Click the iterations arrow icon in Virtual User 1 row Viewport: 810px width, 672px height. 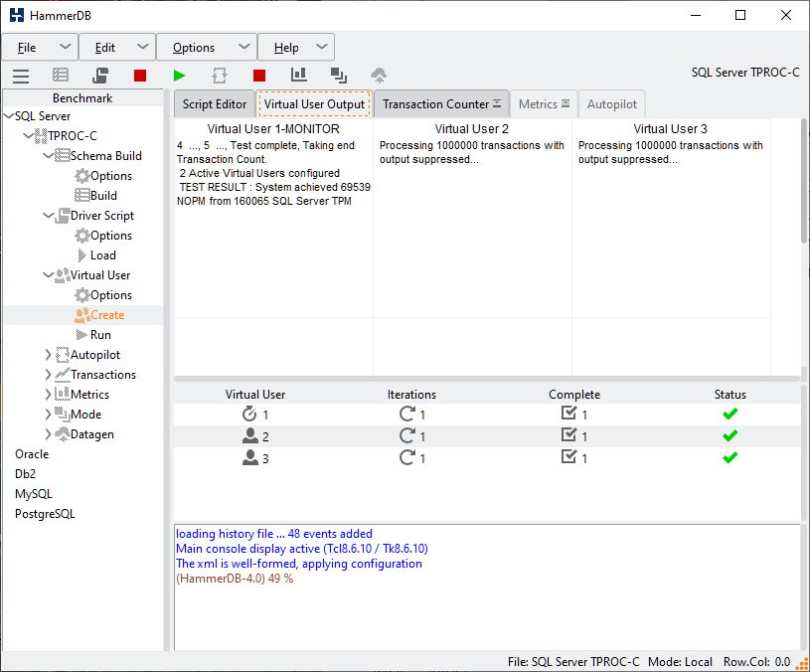[x=407, y=414]
